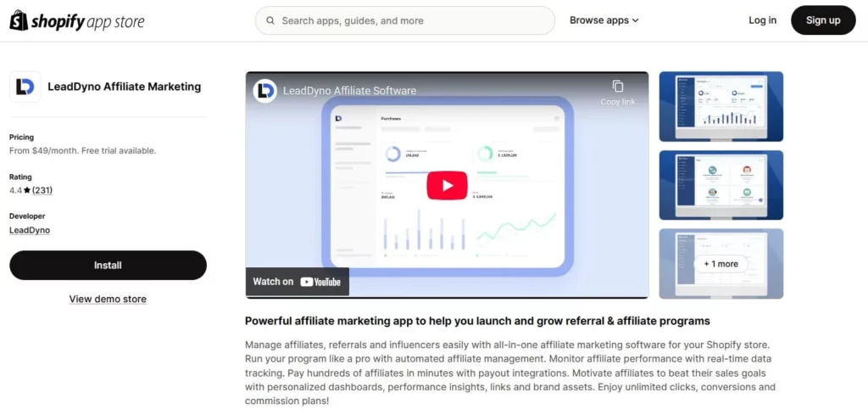Open the Log in link
This screenshot has height=415, width=868.
(762, 20)
